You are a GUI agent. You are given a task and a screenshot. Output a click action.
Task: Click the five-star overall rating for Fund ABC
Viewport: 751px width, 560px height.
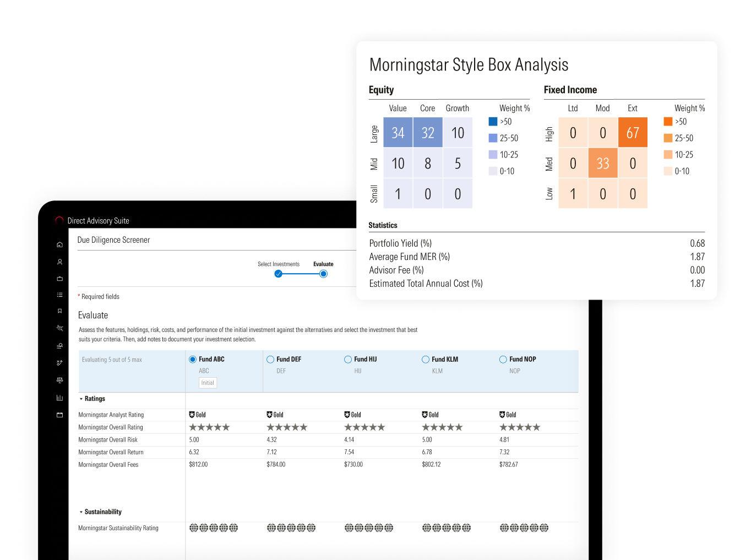209,427
